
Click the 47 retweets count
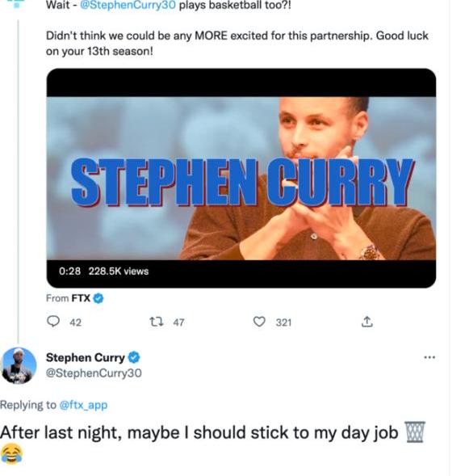[178, 322]
